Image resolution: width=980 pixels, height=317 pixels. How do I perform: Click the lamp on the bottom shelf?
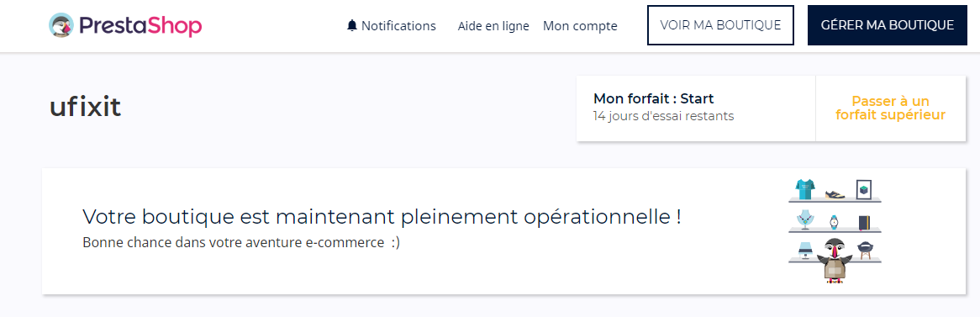click(x=805, y=251)
